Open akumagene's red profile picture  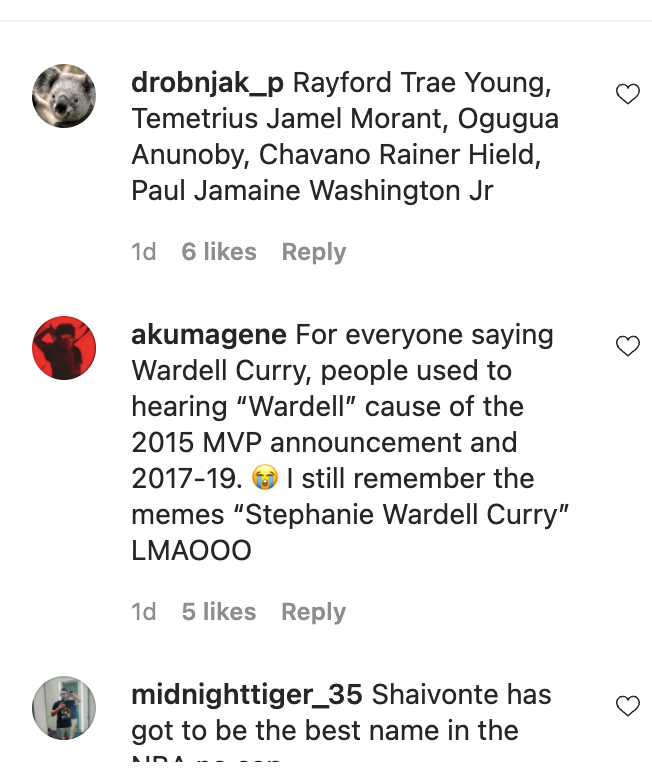(x=64, y=348)
